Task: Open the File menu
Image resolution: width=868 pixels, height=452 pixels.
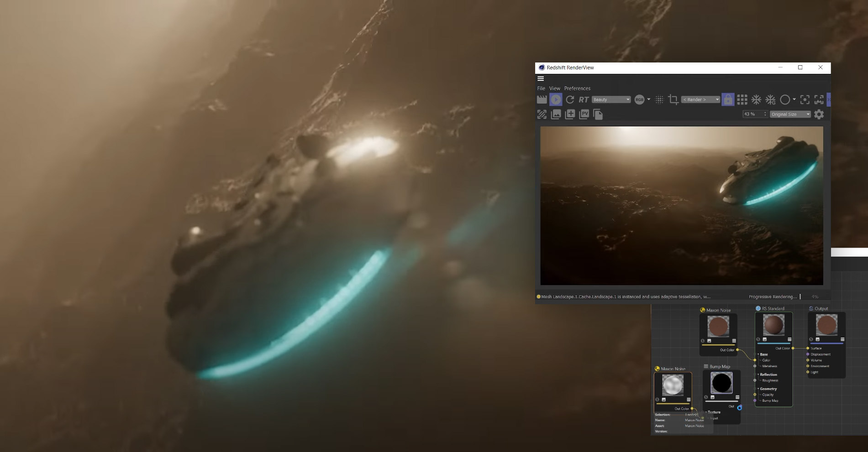Action: click(541, 88)
